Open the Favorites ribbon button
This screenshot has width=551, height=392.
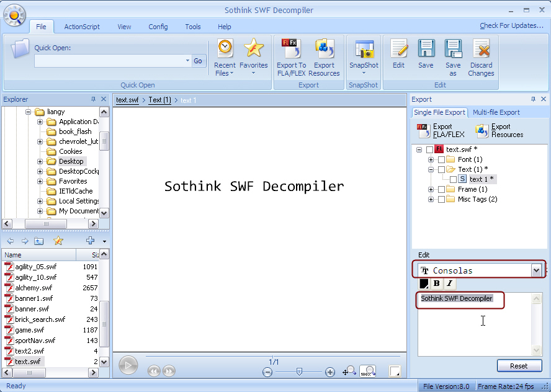coord(253,56)
